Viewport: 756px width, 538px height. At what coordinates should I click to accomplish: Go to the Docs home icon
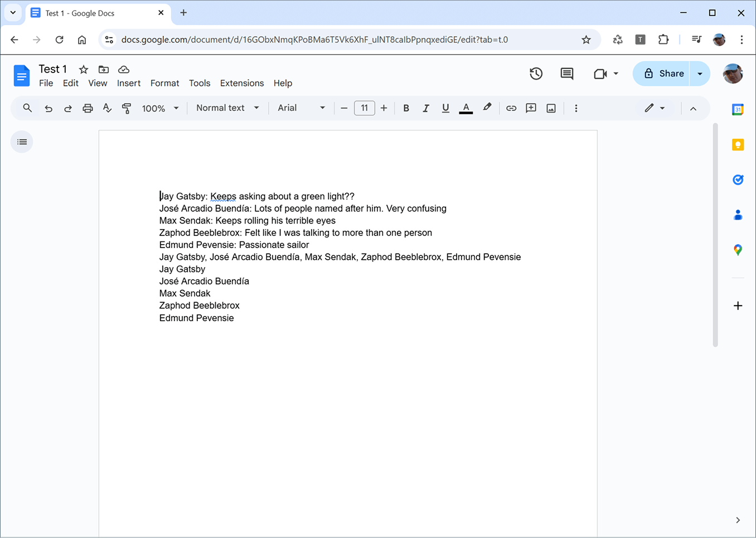pos(21,76)
